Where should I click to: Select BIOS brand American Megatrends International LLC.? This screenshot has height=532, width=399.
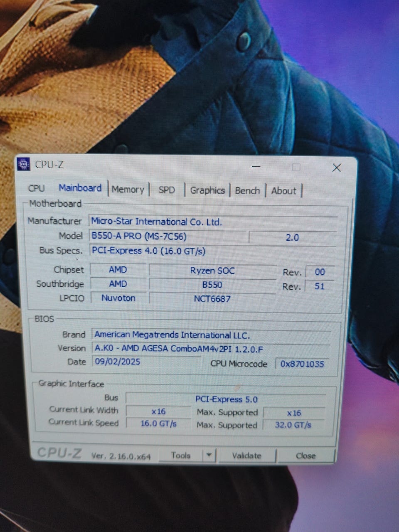pyautogui.click(x=211, y=335)
